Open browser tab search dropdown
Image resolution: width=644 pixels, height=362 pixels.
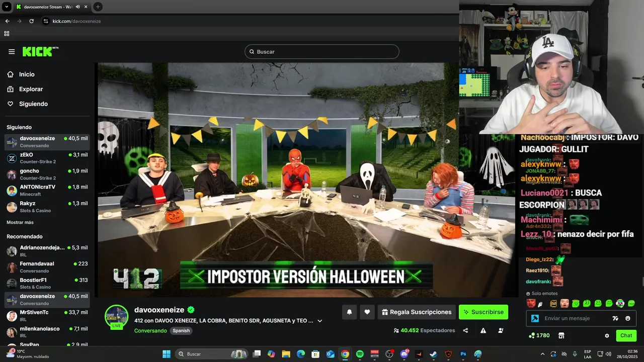coord(7,7)
